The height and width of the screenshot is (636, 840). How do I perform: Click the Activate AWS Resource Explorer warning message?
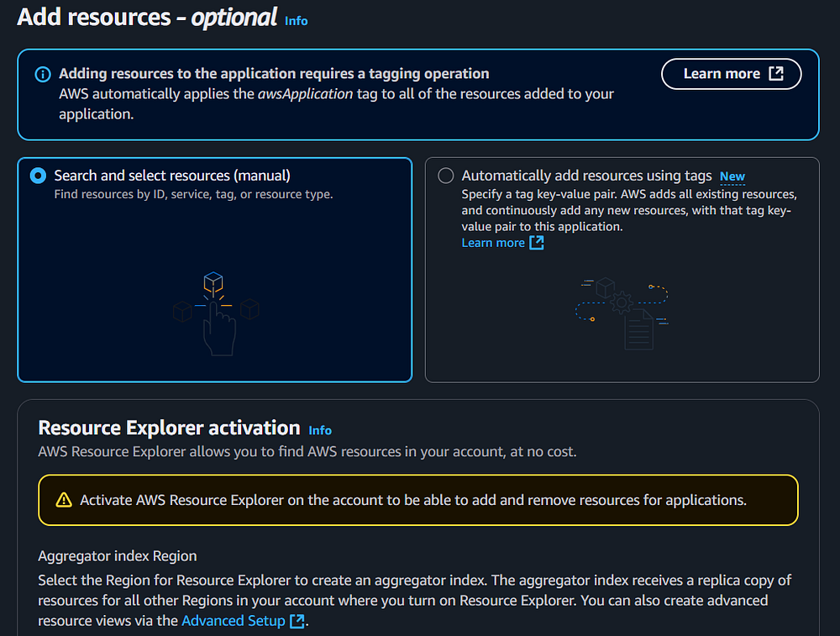tap(412, 500)
